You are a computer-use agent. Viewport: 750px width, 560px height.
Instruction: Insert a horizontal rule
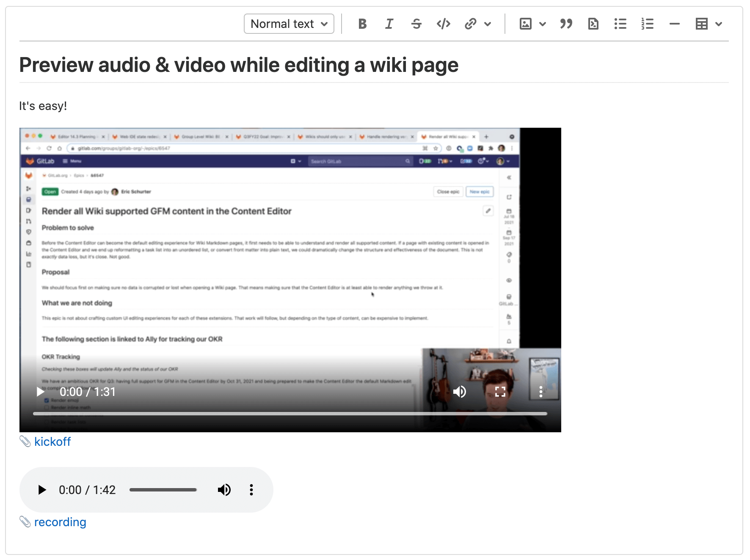click(x=674, y=24)
